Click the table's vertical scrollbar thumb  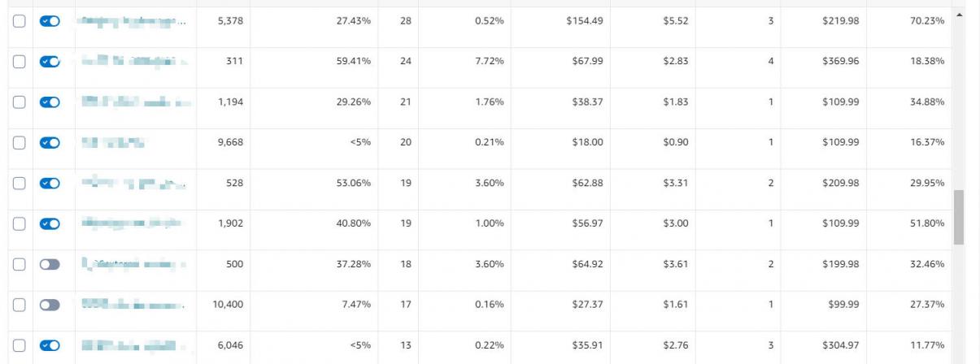(959, 217)
